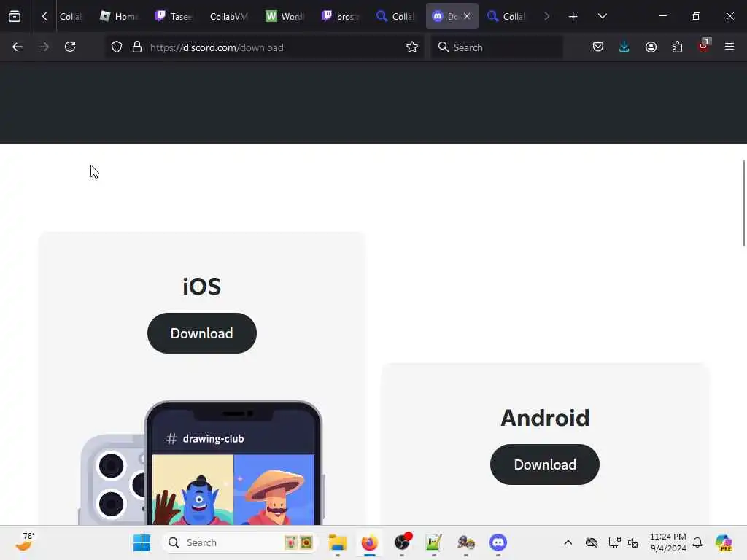
Task: Click the page vertical scrollbar
Action: coord(744,204)
